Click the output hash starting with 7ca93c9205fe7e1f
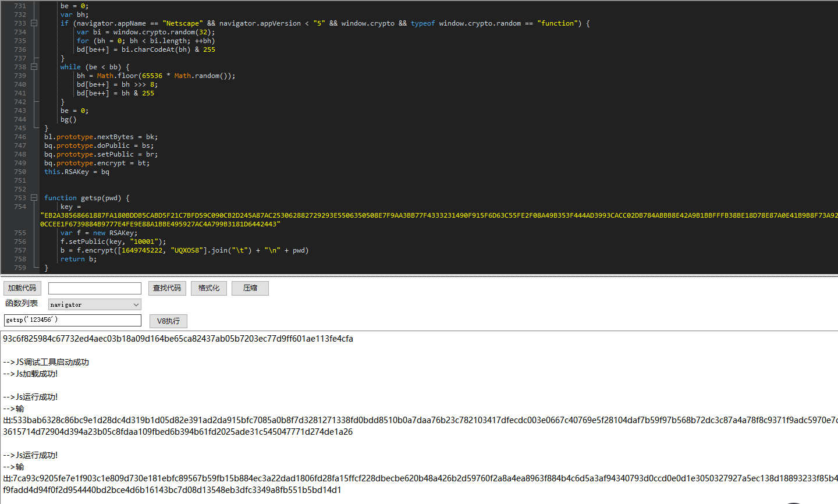838x504 pixels. 425,478
